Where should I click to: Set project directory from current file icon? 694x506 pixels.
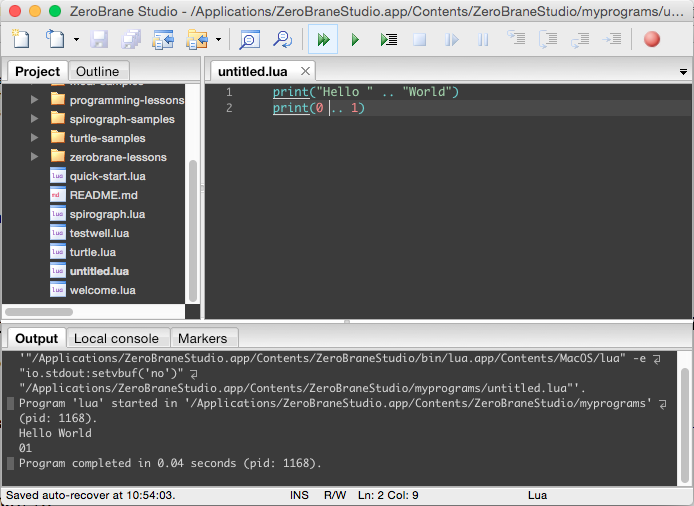pyautogui.click(x=163, y=39)
